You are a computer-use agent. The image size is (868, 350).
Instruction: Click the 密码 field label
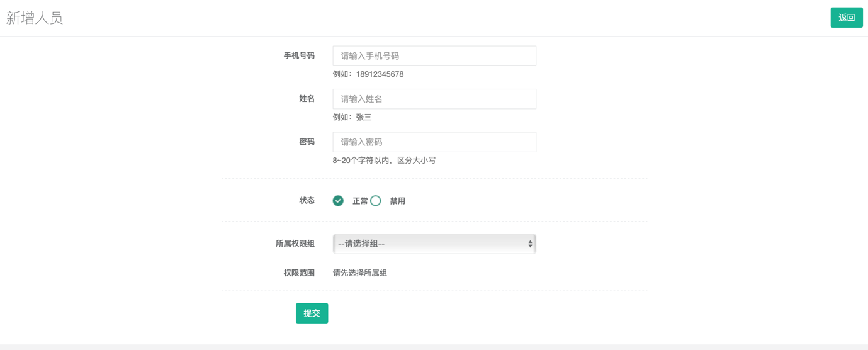307,142
